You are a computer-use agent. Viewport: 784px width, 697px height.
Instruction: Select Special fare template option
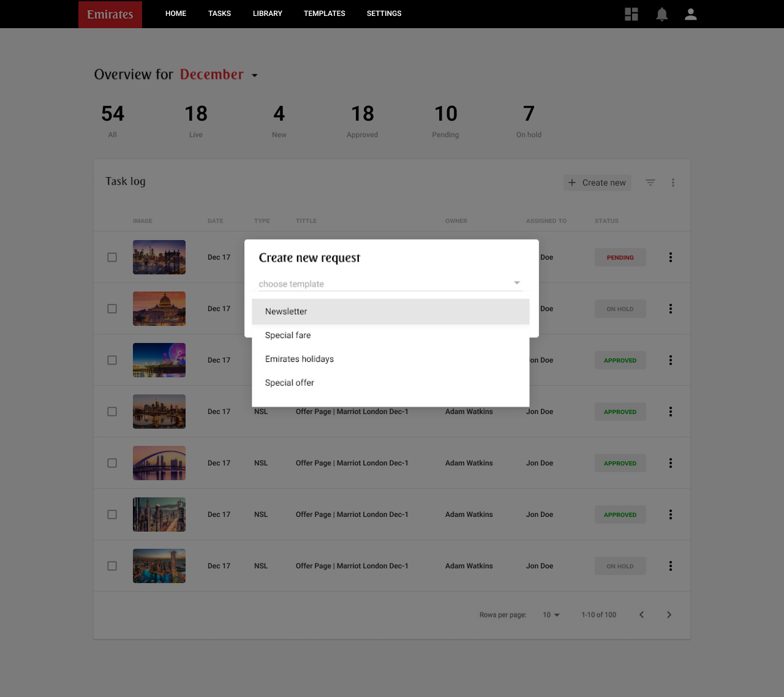[x=391, y=335]
